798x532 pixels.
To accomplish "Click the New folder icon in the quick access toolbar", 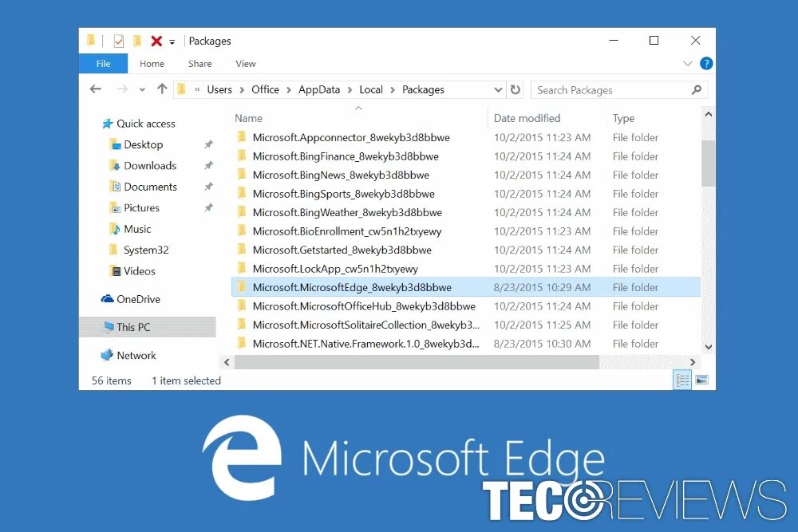I will pyautogui.click(x=137, y=41).
